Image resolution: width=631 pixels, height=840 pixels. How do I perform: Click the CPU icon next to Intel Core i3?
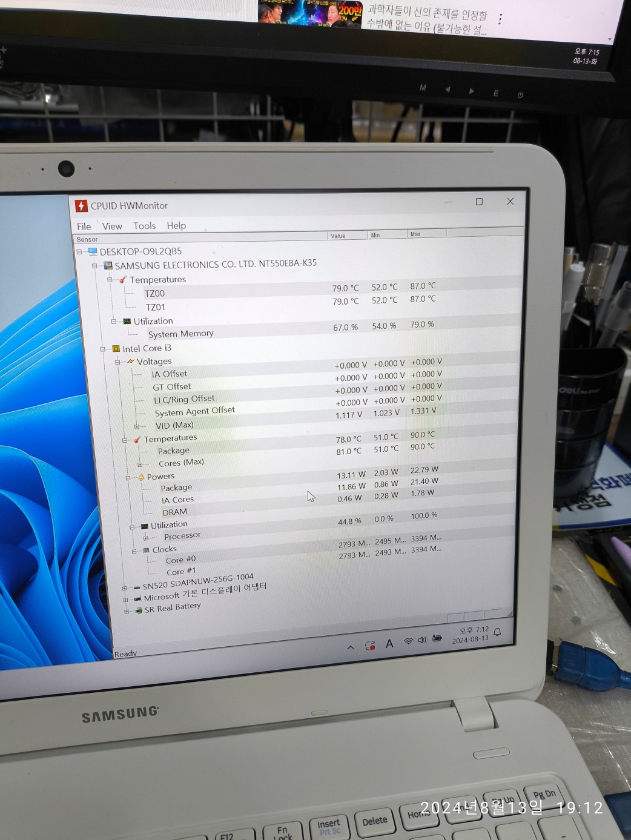pos(115,348)
